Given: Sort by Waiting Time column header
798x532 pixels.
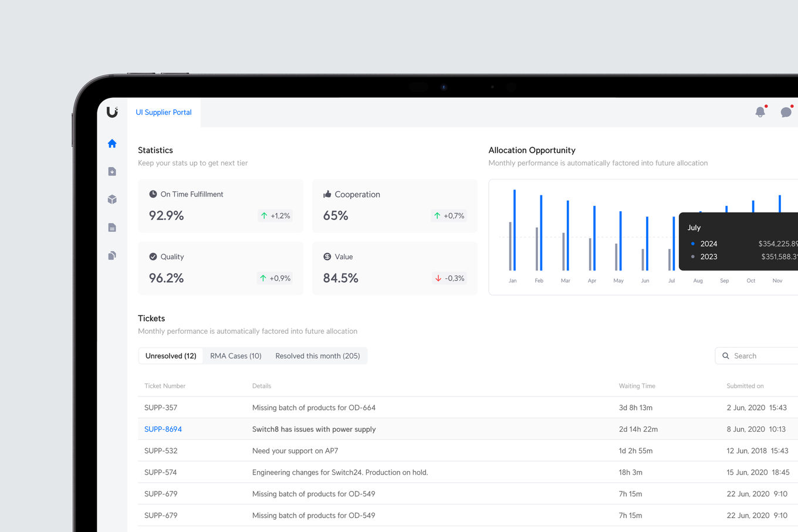Looking at the screenshot, I should pyautogui.click(x=637, y=386).
